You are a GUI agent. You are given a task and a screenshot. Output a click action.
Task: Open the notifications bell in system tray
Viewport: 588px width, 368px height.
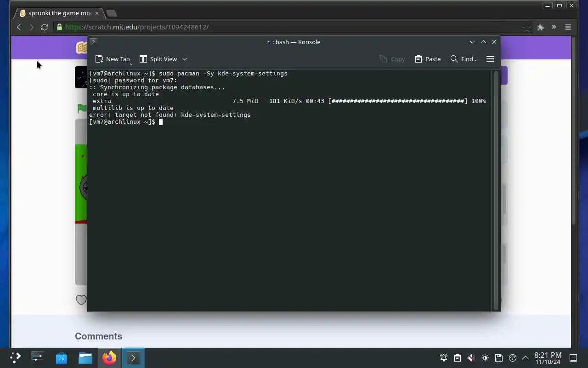pos(444,358)
